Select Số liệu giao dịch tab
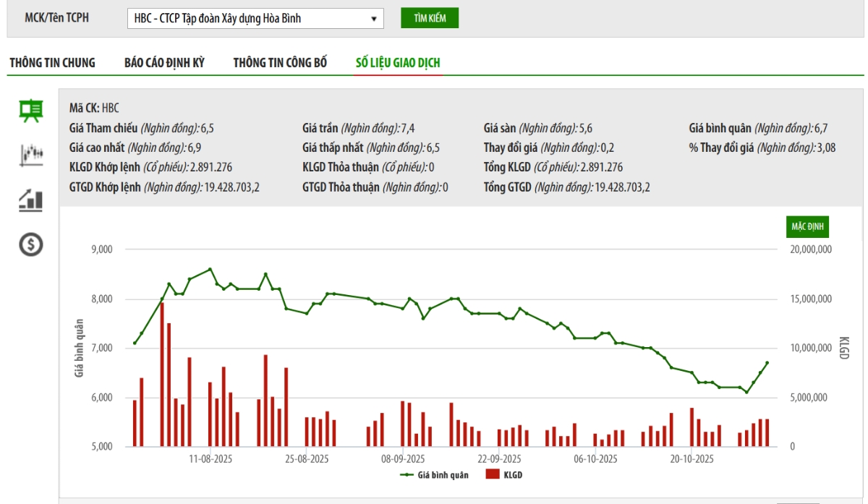This screenshot has width=868, height=504. point(398,63)
